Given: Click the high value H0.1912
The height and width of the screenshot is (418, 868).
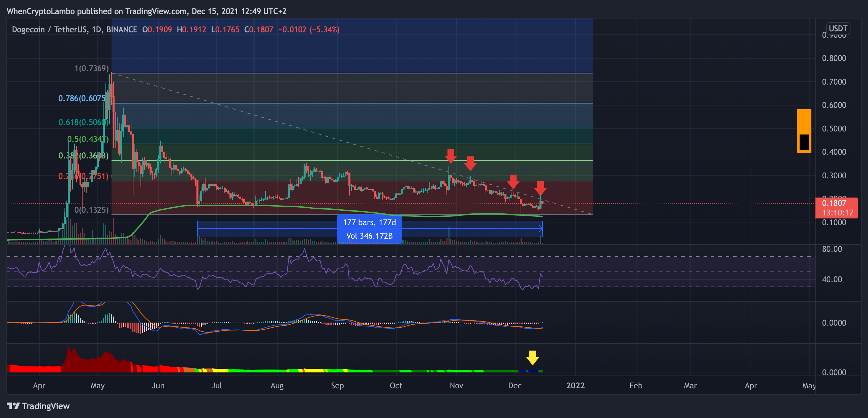Looking at the screenshot, I should pos(191,30).
